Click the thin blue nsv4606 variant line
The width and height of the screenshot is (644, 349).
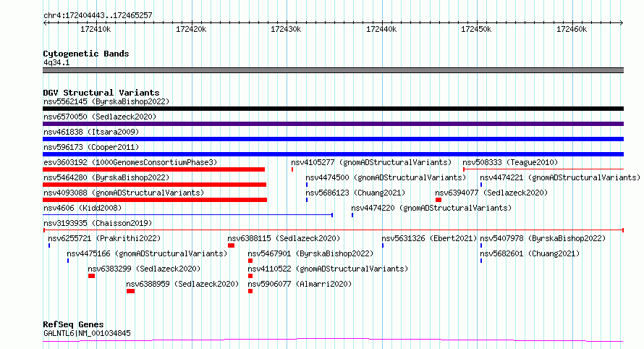pos(187,214)
